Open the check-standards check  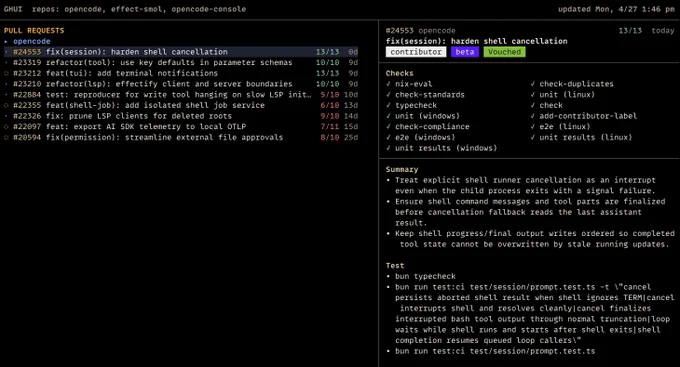(x=425, y=95)
